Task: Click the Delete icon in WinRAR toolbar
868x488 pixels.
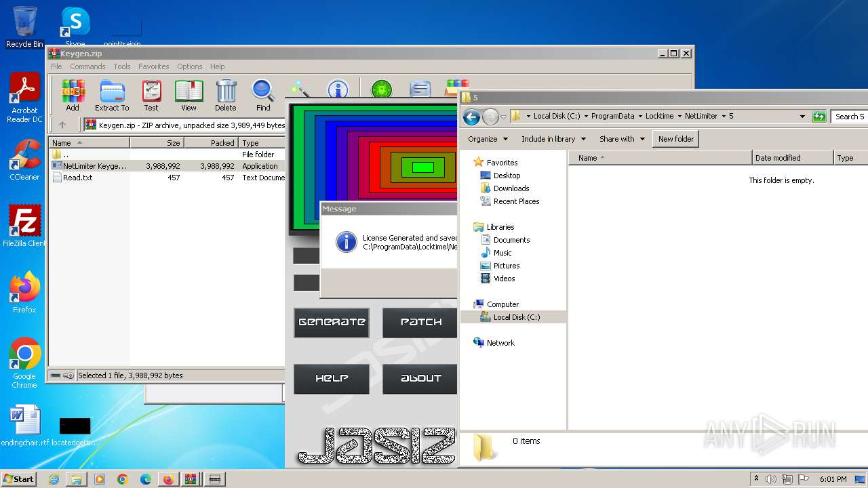Action: [x=226, y=96]
